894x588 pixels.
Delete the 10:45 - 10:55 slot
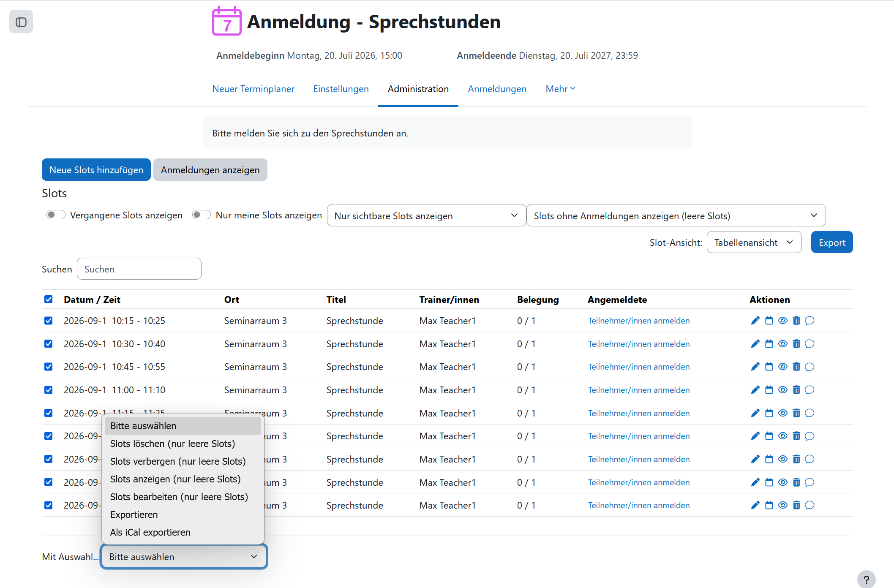tap(796, 367)
